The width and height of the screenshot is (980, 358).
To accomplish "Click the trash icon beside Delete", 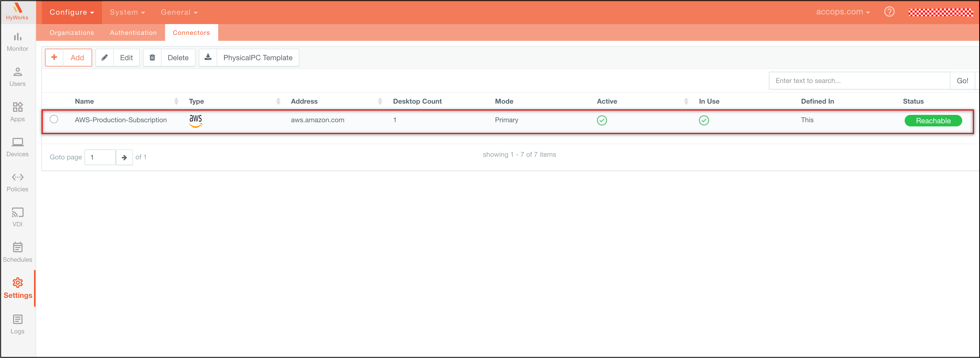I will (x=152, y=58).
